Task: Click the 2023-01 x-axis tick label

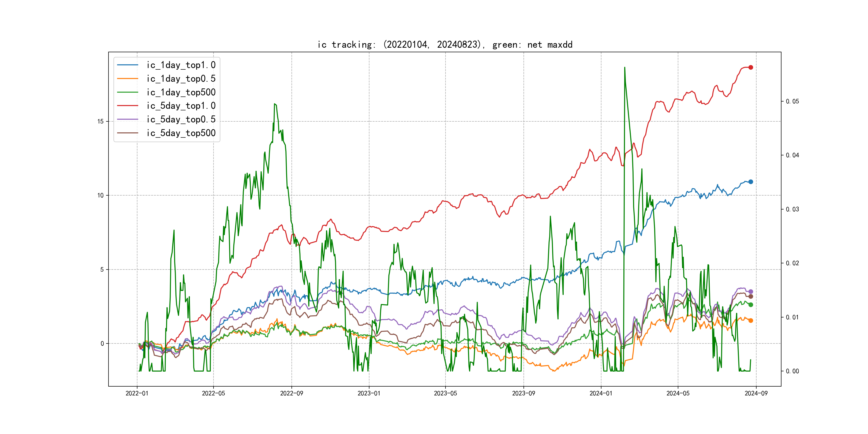Action: click(x=369, y=393)
